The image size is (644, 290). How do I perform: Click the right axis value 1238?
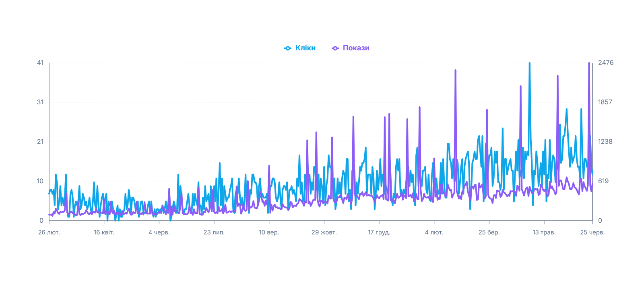point(605,141)
